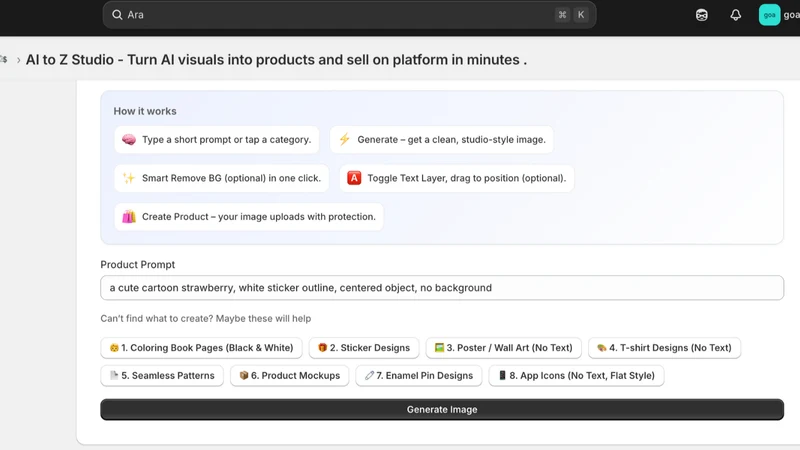The image size is (800, 450).
Task: Open the notifications bell
Action: coord(735,15)
